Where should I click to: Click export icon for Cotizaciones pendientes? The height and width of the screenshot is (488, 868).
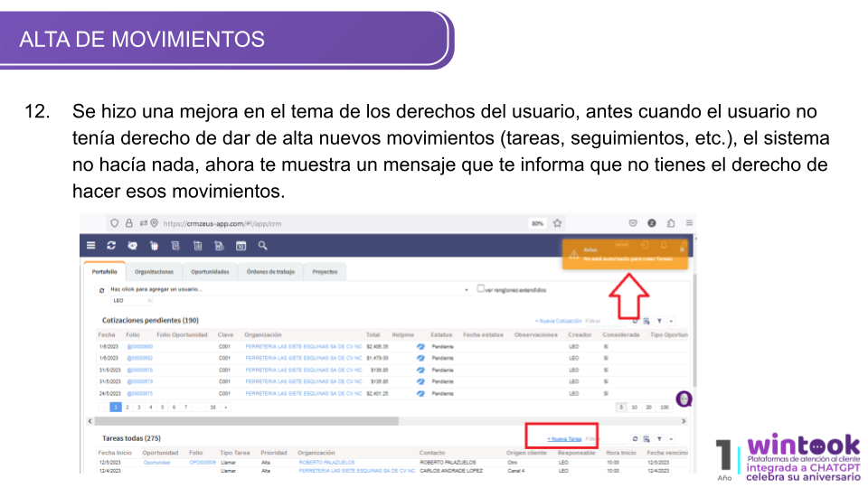[646, 321]
